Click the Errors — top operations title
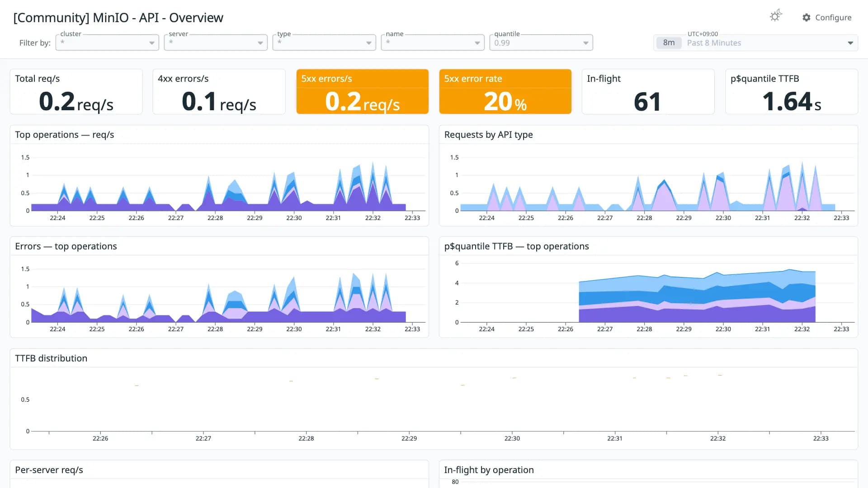 coord(66,246)
